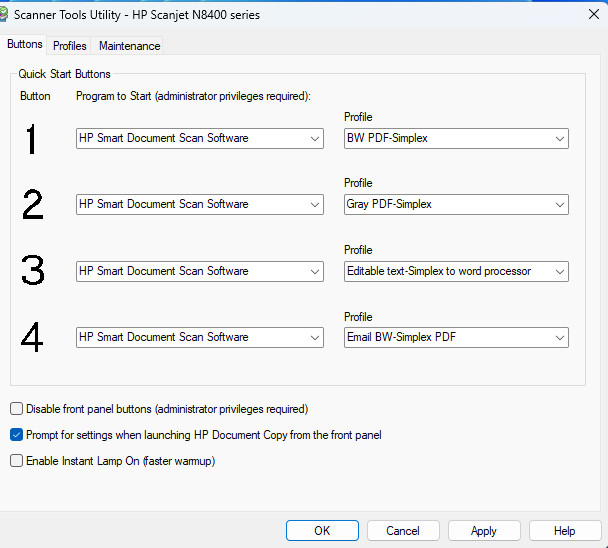
Task: Open the Maintenance tab
Action: click(130, 46)
